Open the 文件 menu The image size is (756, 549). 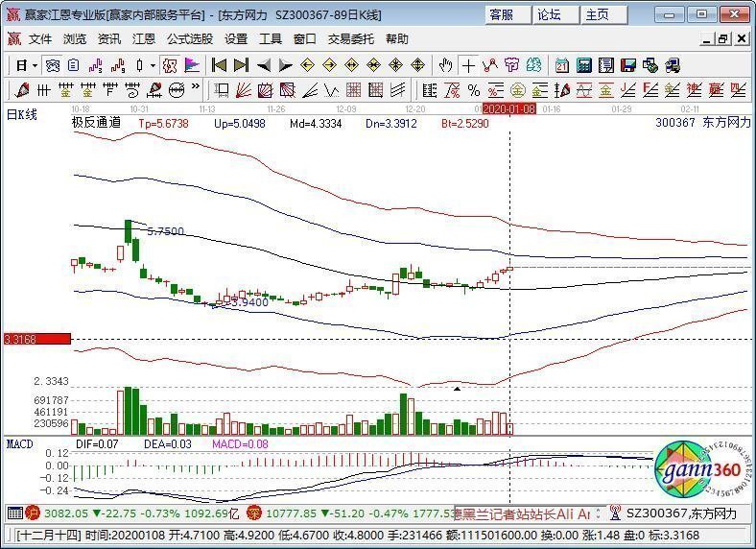(x=40, y=39)
